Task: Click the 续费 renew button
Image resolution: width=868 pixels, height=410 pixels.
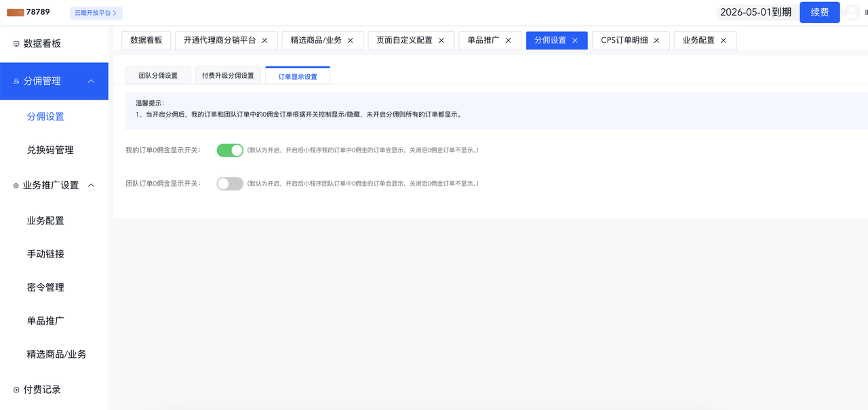Action: (819, 12)
